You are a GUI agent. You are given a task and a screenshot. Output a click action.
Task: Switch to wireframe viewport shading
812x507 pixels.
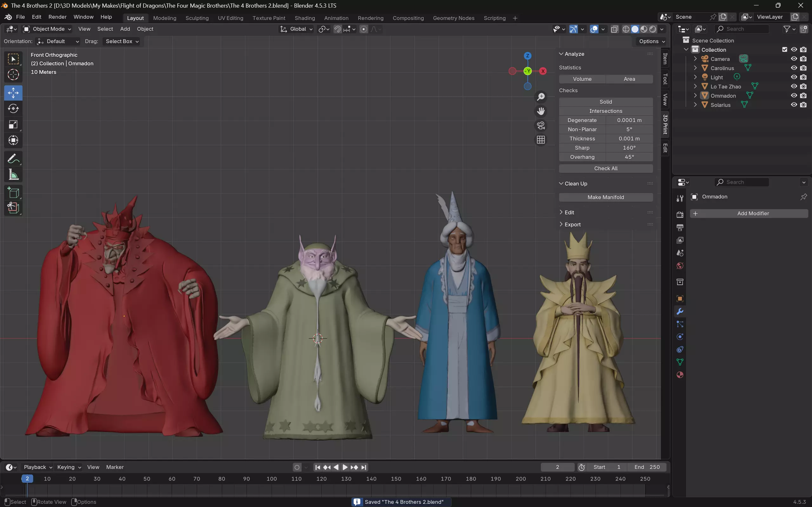point(626,29)
